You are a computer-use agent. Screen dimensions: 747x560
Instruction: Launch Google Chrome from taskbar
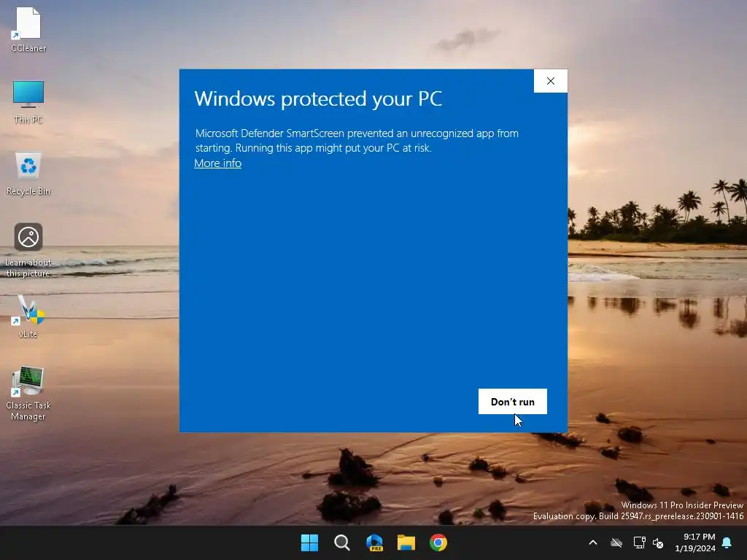438,542
